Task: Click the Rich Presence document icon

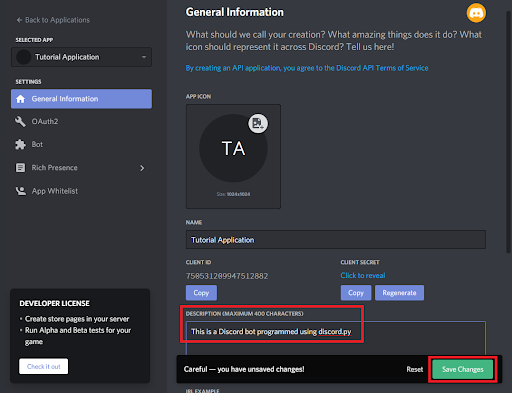Action: (20, 168)
